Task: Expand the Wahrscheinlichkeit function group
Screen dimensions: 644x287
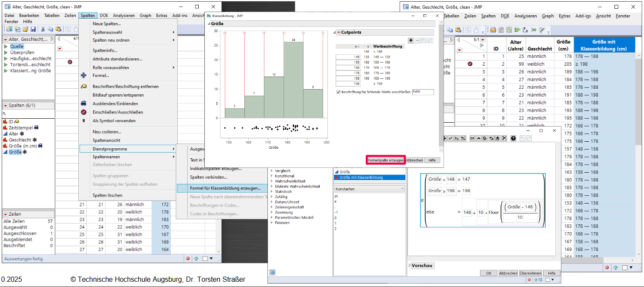Action: coord(272,181)
